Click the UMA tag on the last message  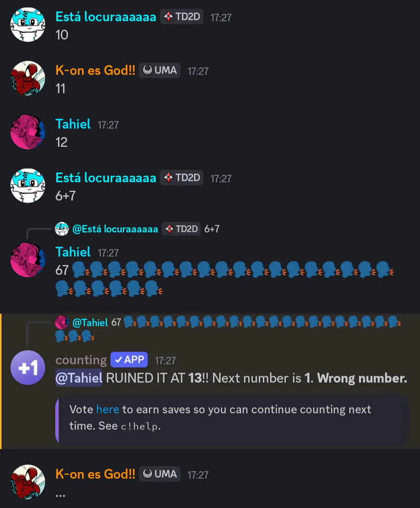click(x=160, y=474)
